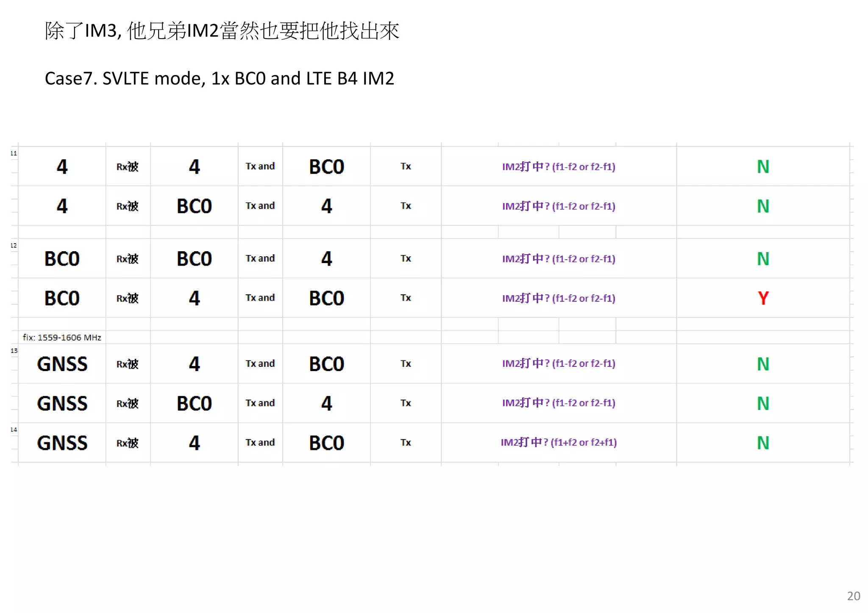
Task: Select IM2 question cell in the Y row
Action: 559,298
